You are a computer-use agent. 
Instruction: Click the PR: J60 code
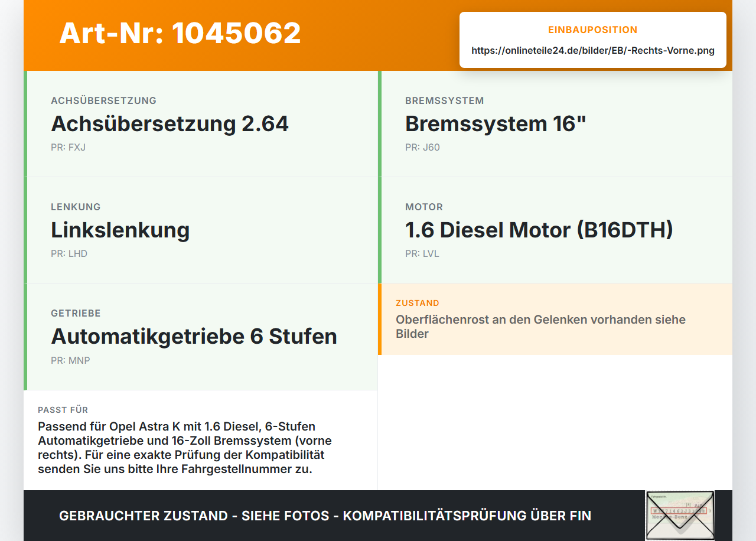pyautogui.click(x=422, y=147)
